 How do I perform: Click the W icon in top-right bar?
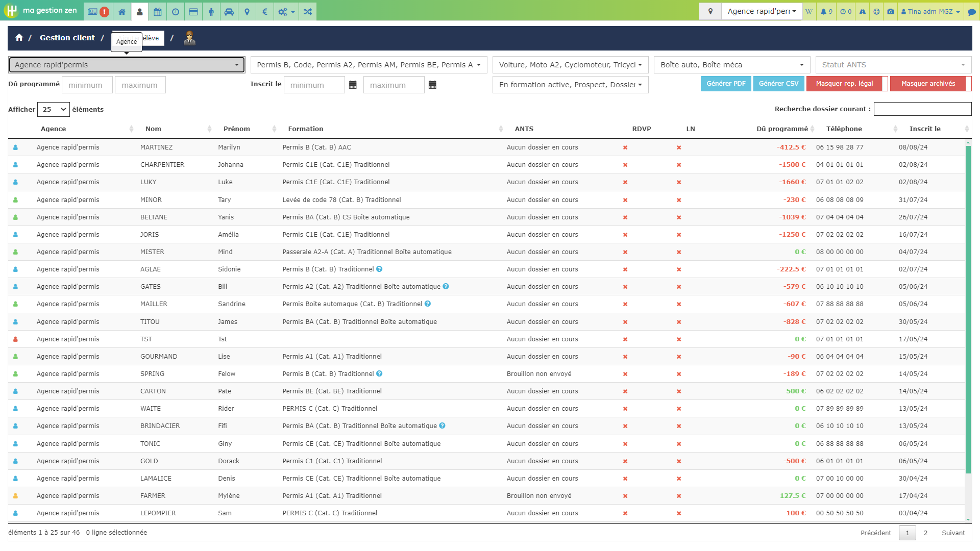click(809, 11)
